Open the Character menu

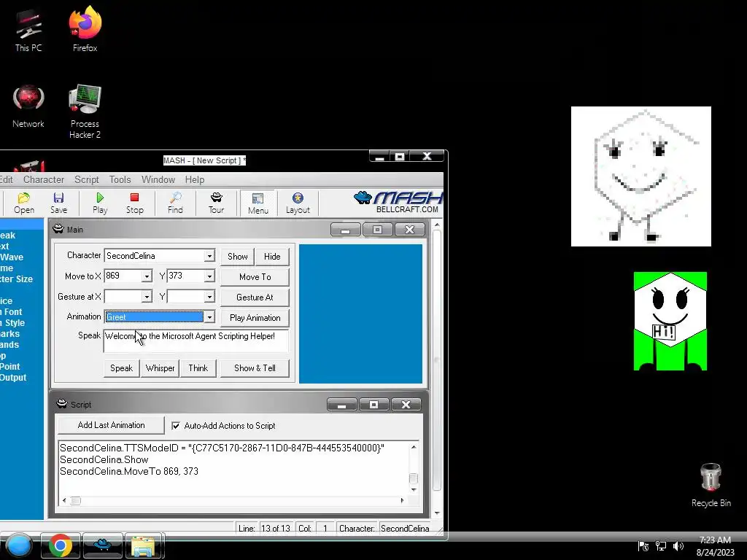point(44,179)
